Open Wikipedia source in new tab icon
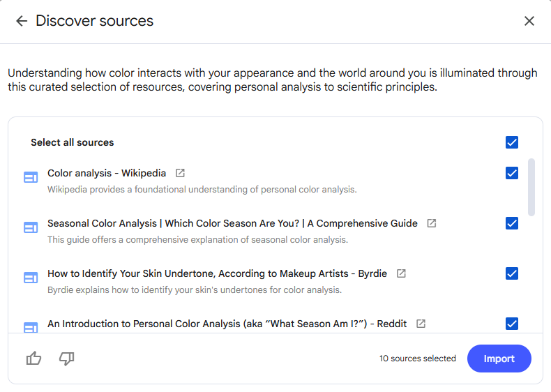This screenshot has width=551, height=392. pos(180,173)
